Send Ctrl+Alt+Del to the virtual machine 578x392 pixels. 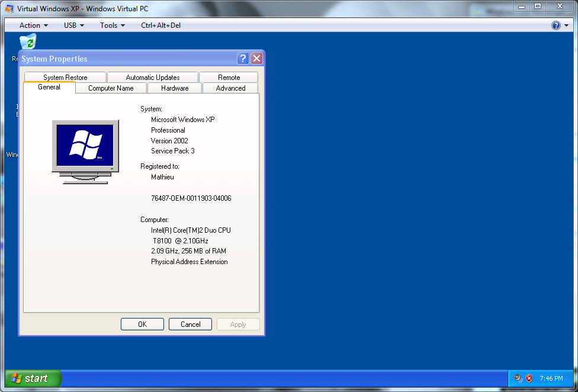[x=160, y=25]
